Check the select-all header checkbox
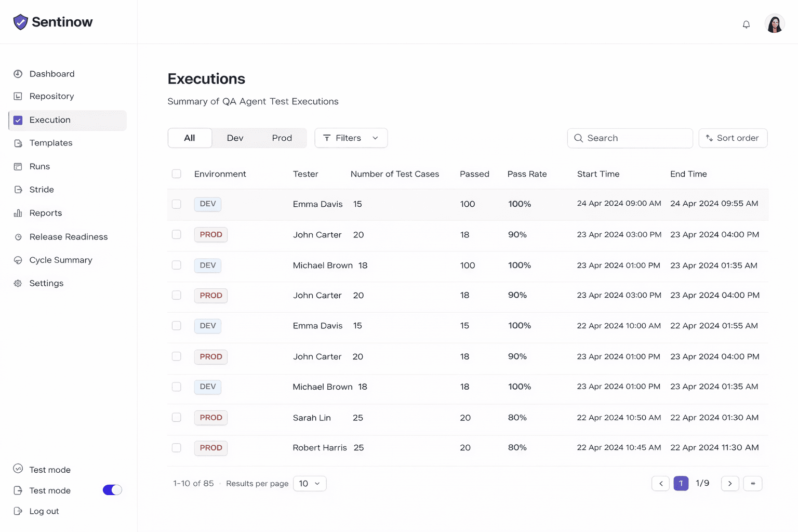798x532 pixels. pyautogui.click(x=177, y=174)
